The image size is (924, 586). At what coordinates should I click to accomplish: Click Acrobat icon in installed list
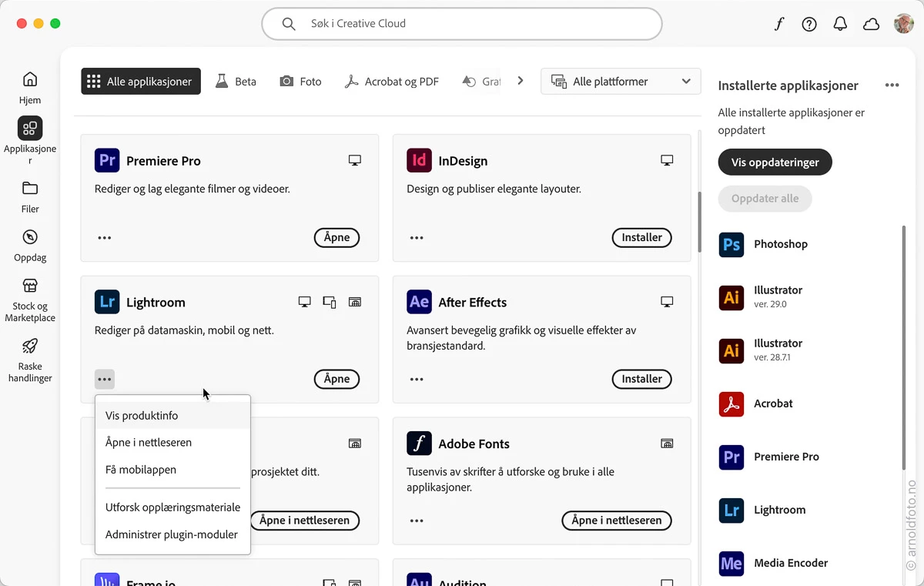point(731,404)
